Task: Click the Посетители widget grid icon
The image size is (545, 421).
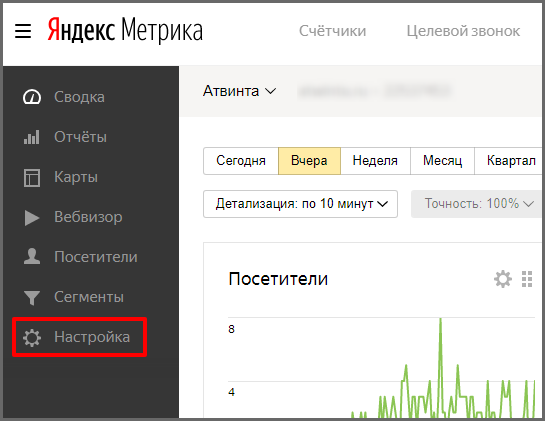Action: [527, 279]
